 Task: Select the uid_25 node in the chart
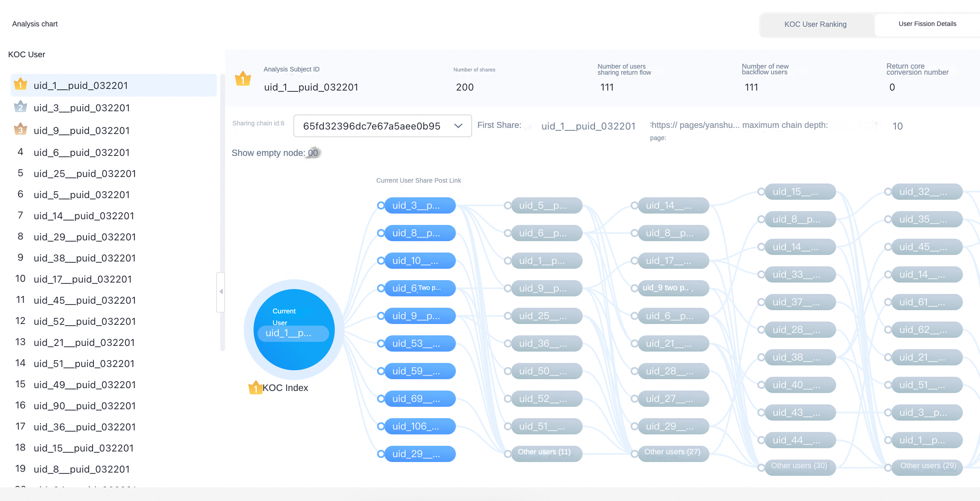pos(547,316)
